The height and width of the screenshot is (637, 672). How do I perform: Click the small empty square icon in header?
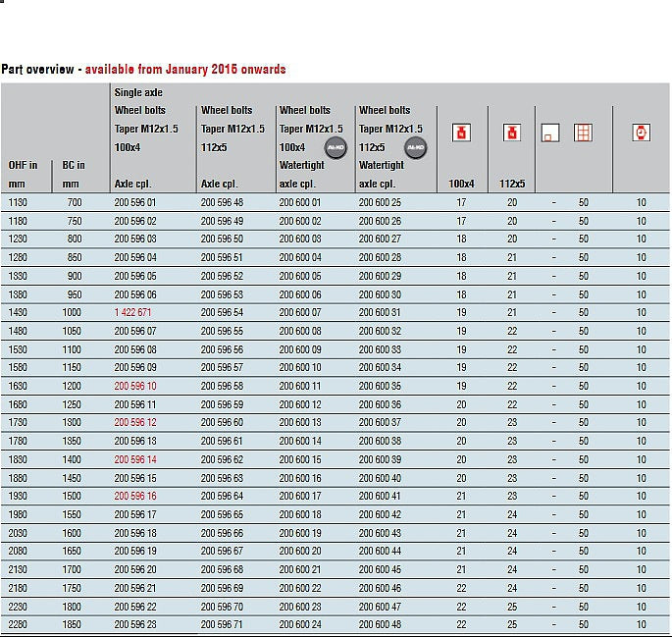(x=550, y=133)
